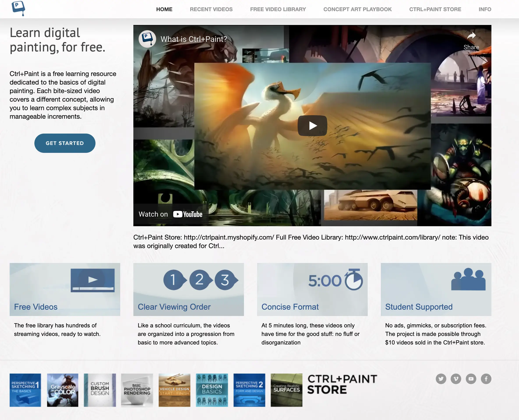Click 'Like a school curriculum, the videos' text
Image resolution: width=519 pixels, height=420 pixels.
coord(184,325)
